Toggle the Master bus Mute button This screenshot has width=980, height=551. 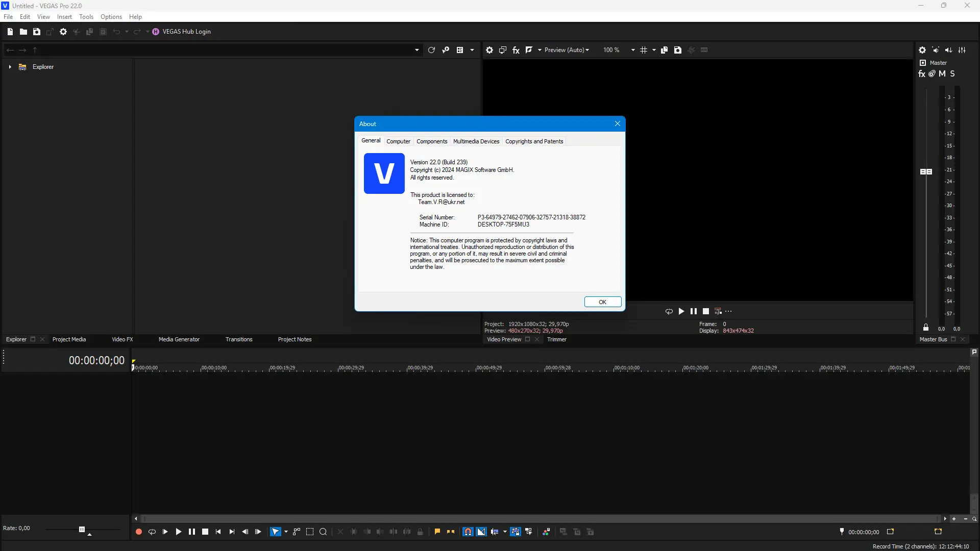pyautogui.click(x=942, y=74)
